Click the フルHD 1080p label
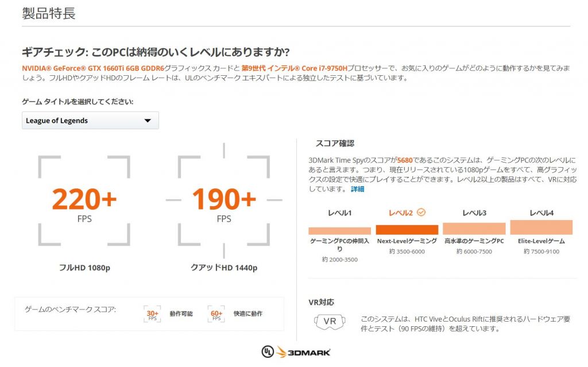The width and height of the screenshot is (588, 367). point(84,268)
